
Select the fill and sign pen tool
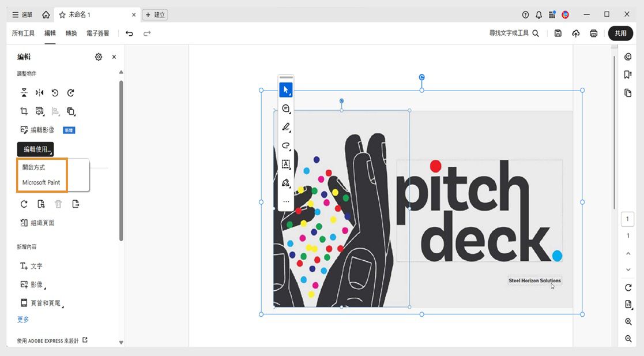click(286, 183)
